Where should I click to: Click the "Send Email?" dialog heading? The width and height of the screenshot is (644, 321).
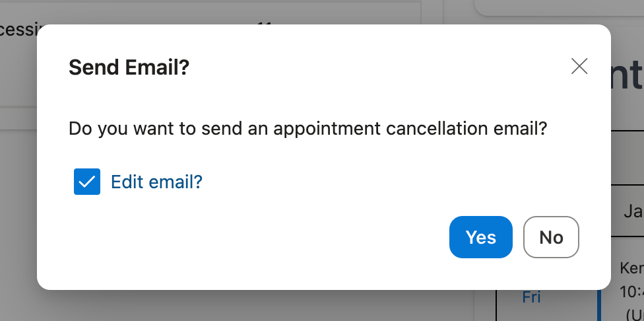[x=129, y=67]
